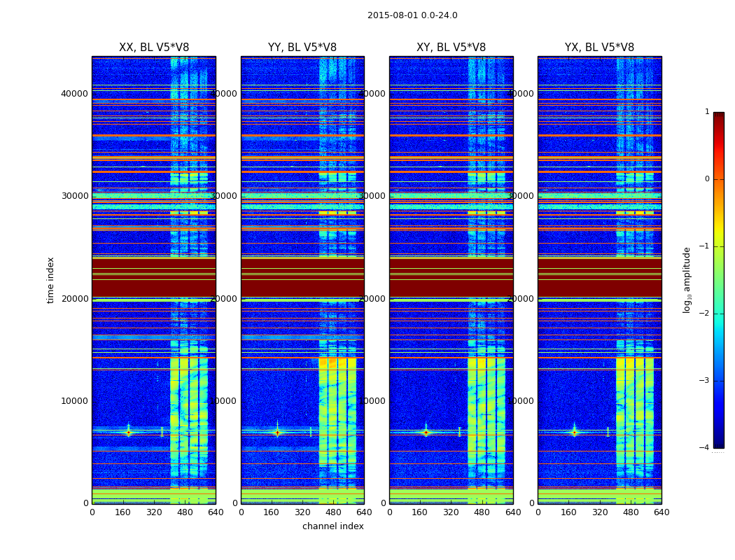Click the dark red band in YX panel

click(x=599, y=277)
